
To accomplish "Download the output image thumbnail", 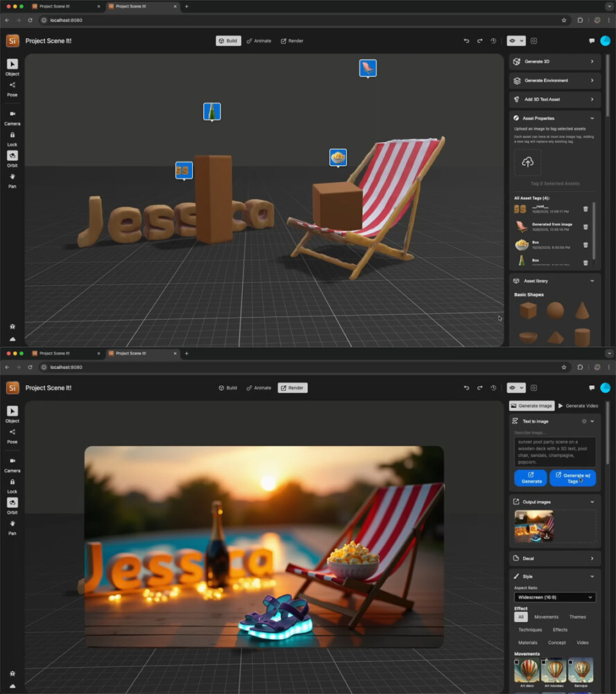I will point(547,536).
